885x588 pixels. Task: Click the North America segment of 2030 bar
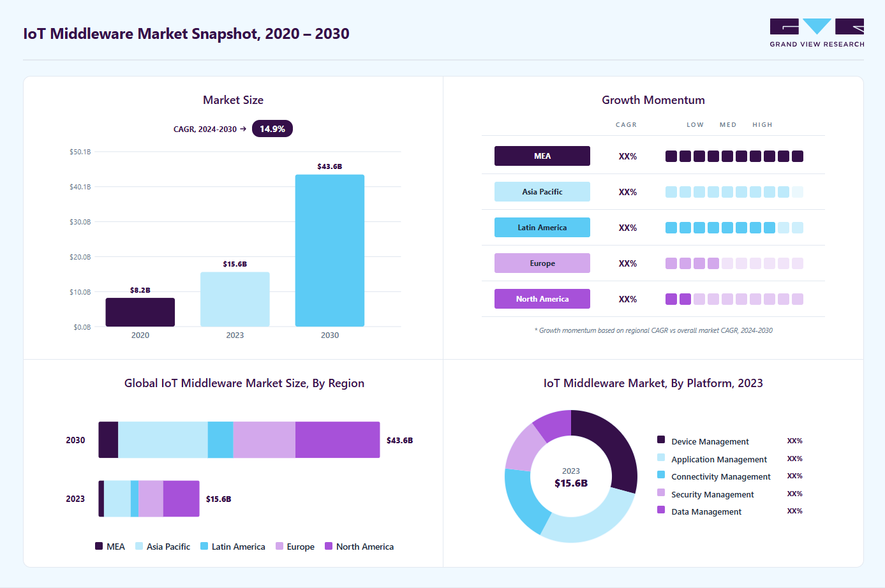pyautogui.click(x=338, y=440)
